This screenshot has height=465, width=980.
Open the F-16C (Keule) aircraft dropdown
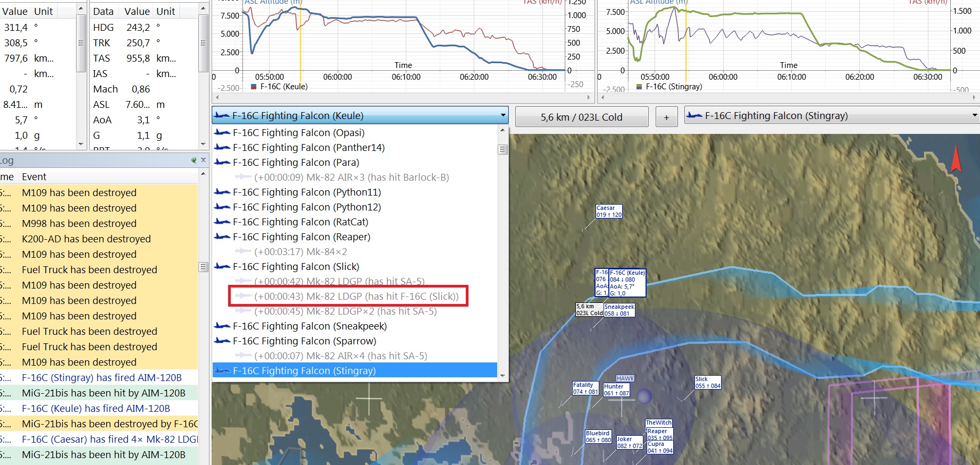point(360,115)
